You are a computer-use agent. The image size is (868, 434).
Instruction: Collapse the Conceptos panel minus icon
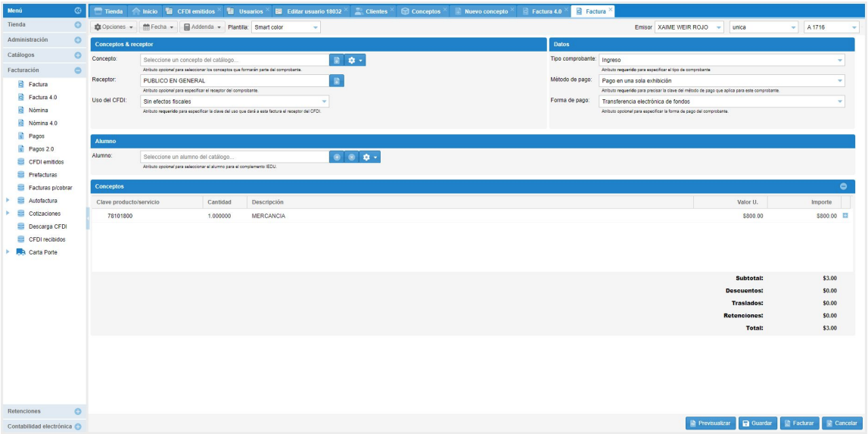coord(844,186)
